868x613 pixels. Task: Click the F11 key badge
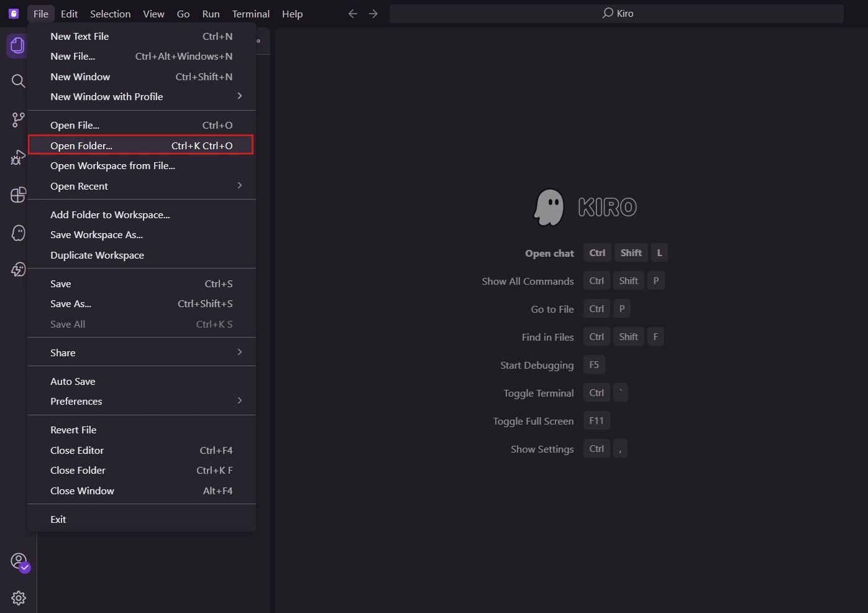pos(596,420)
